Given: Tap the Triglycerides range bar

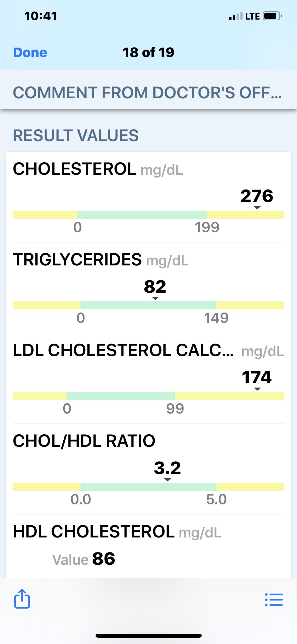Looking at the screenshot, I should 148,305.
